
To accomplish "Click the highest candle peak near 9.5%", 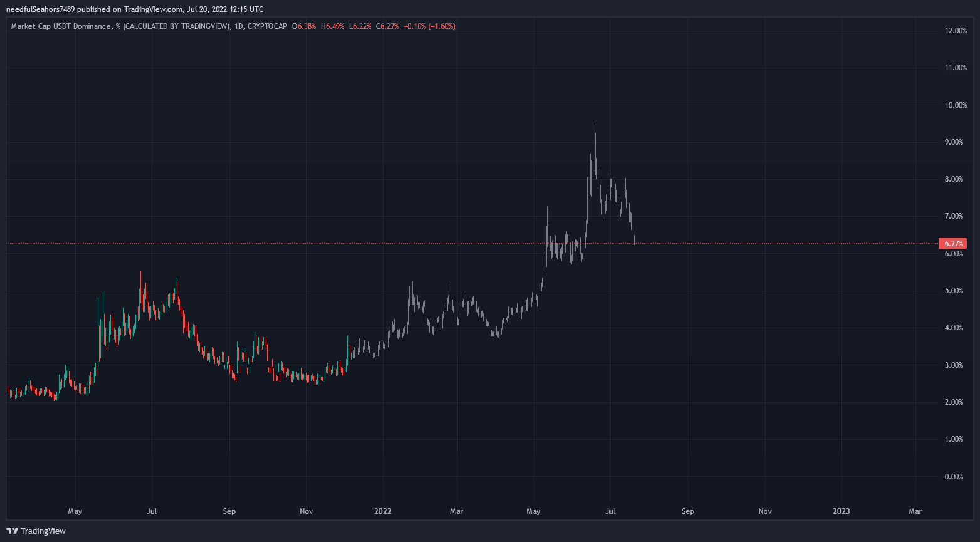I will pos(594,127).
